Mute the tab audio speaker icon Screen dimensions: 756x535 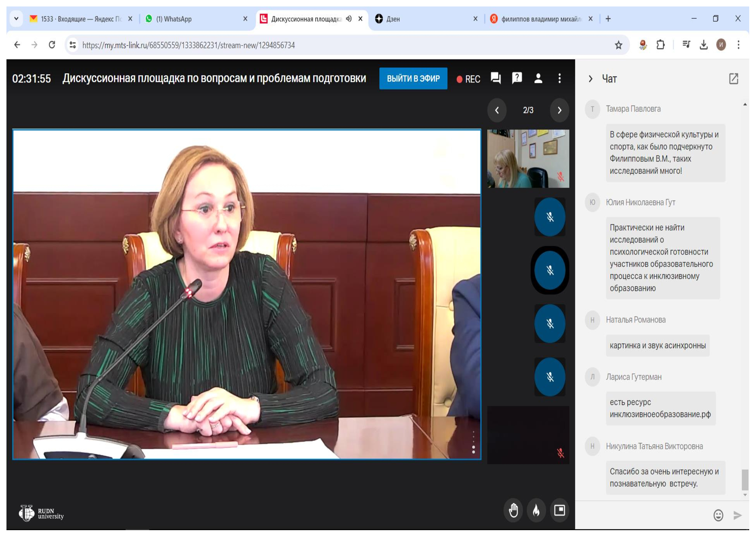pos(349,19)
